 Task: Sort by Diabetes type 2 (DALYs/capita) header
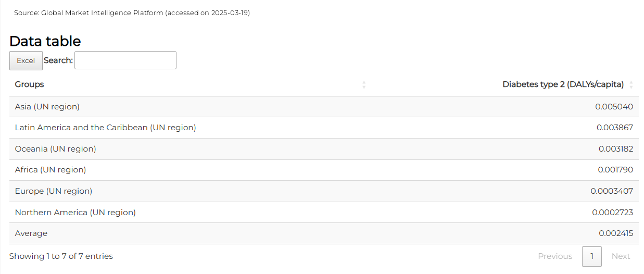click(563, 84)
